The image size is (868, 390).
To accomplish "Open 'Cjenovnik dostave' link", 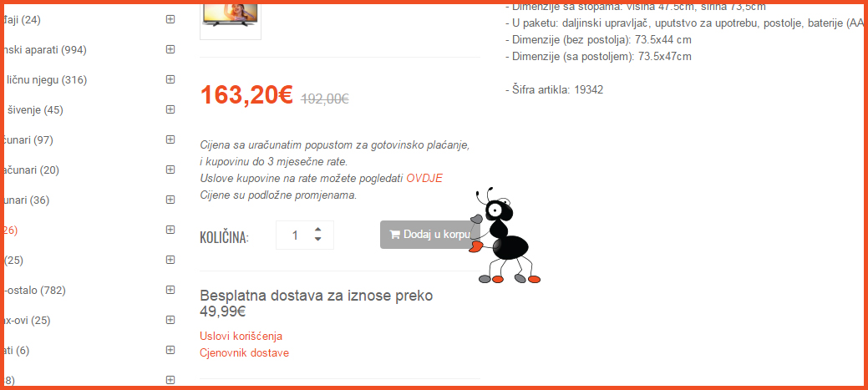I will (244, 352).
